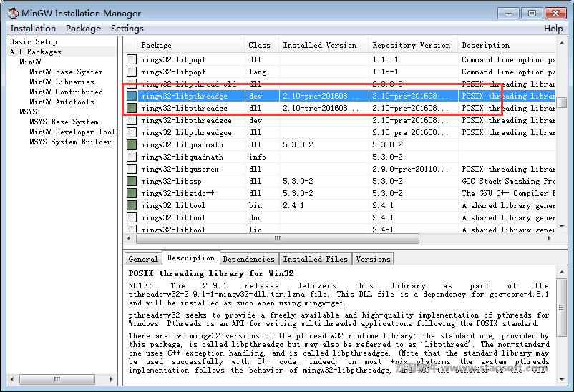Toggle checkbox for mingw32-libpopt lang

[x=132, y=72]
